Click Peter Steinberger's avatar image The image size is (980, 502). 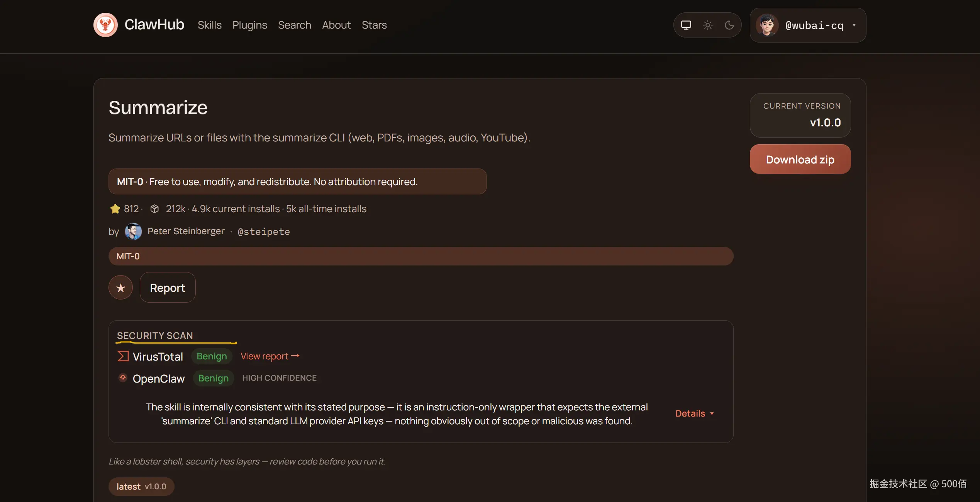(133, 231)
